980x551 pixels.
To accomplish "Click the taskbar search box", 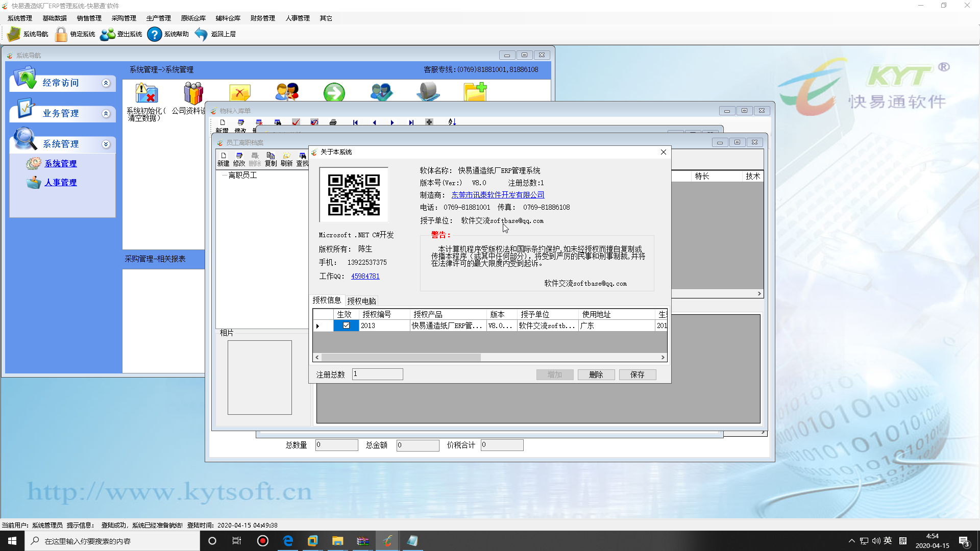I will (x=112, y=541).
